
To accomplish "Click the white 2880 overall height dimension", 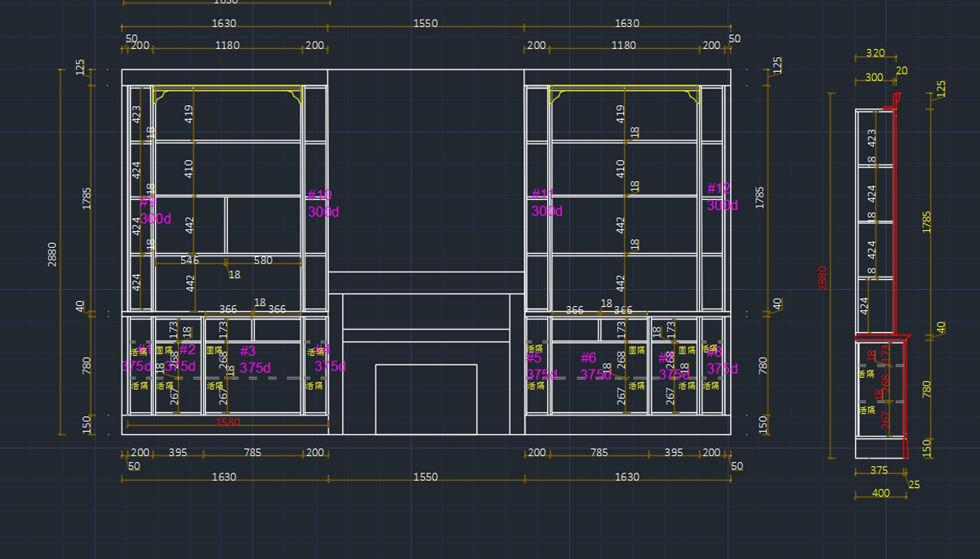I will click(x=52, y=254).
